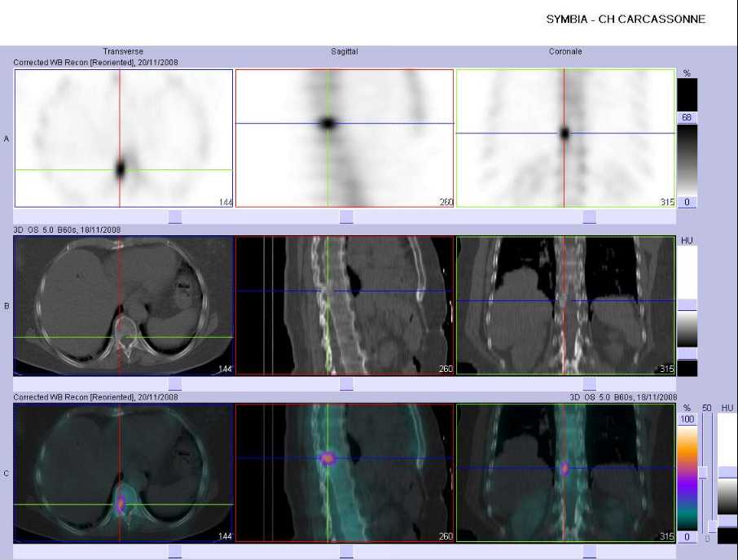
Task: Click slice slider handle under row C fused sagittal
Action: (346, 552)
